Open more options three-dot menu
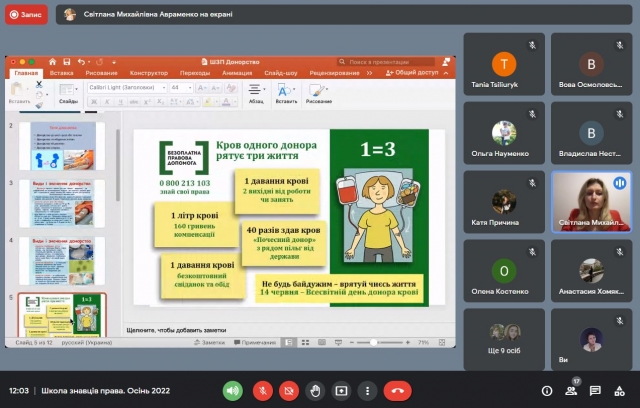The width and height of the screenshot is (640, 408). click(x=369, y=390)
